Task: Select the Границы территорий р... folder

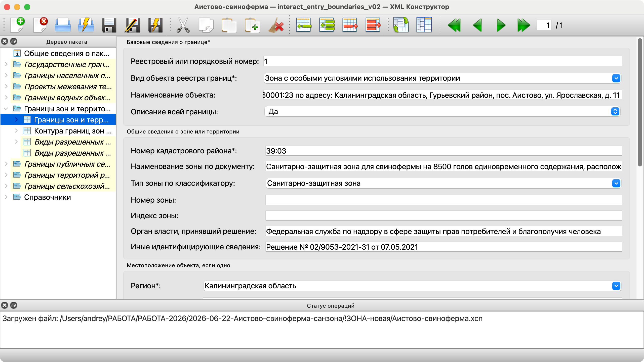Action: 67,175
